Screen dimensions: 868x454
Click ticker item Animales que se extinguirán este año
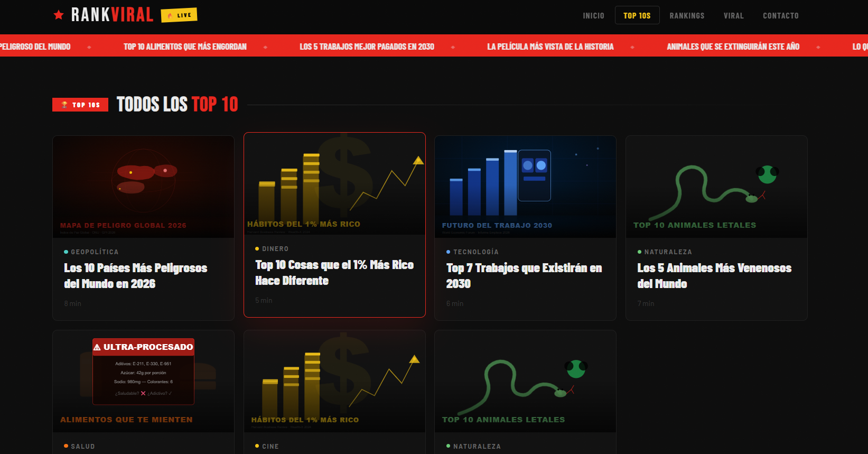pyautogui.click(x=733, y=47)
